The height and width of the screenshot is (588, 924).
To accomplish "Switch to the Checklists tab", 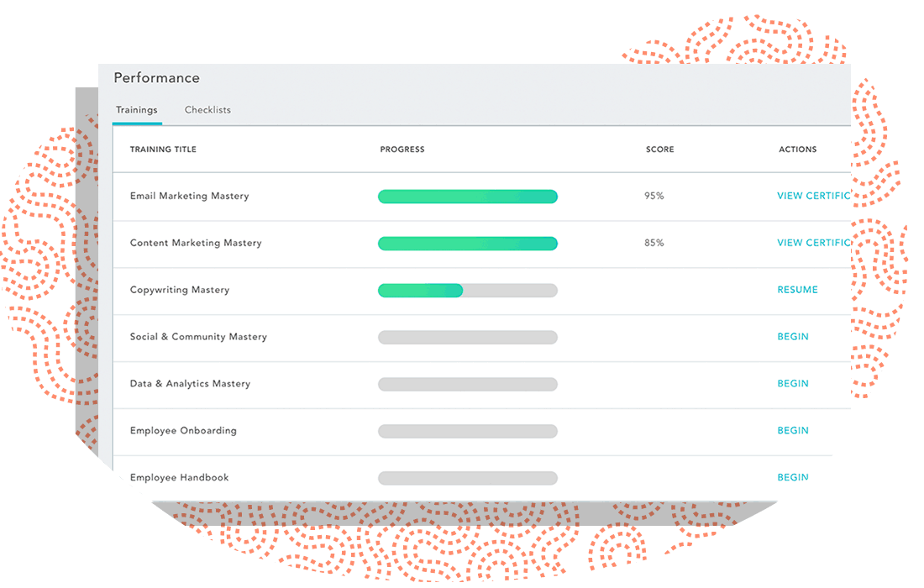I will 207,110.
